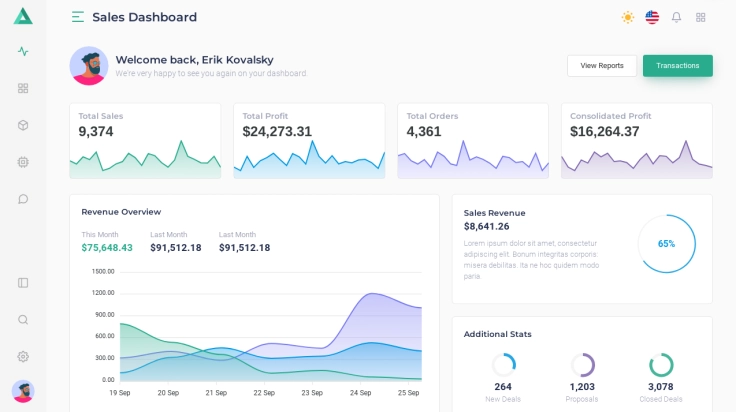The height and width of the screenshot is (412, 736).
Task: Open user avatar menu at sidebar bottom
Action: coord(23,391)
